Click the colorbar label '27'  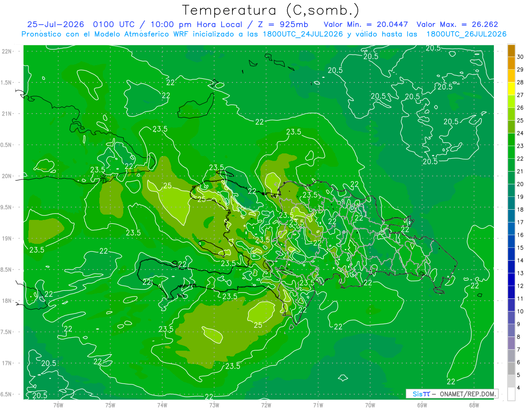click(520, 95)
